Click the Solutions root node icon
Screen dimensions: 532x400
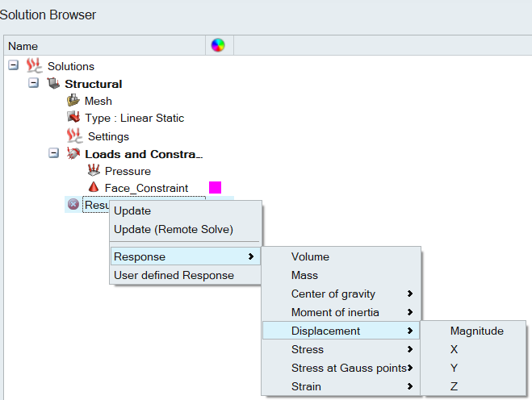tap(34, 65)
